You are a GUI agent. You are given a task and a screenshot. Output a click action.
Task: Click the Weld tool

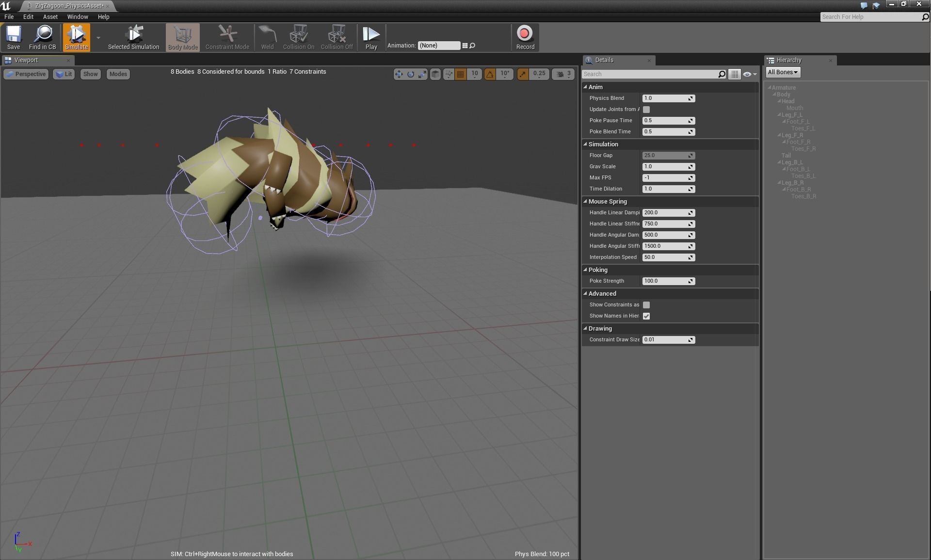(x=267, y=37)
